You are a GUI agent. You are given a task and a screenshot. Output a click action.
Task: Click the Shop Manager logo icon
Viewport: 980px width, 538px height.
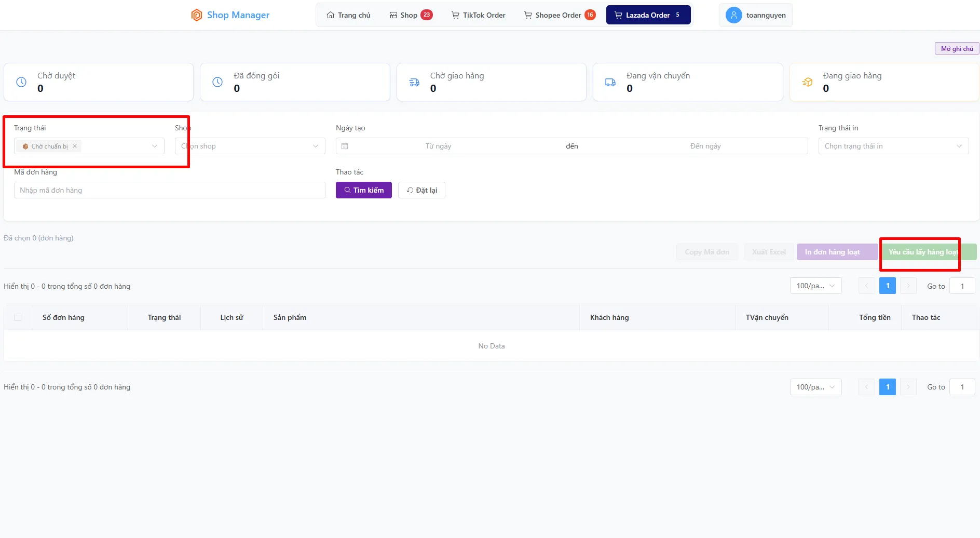pyautogui.click(x=196, y=15)
